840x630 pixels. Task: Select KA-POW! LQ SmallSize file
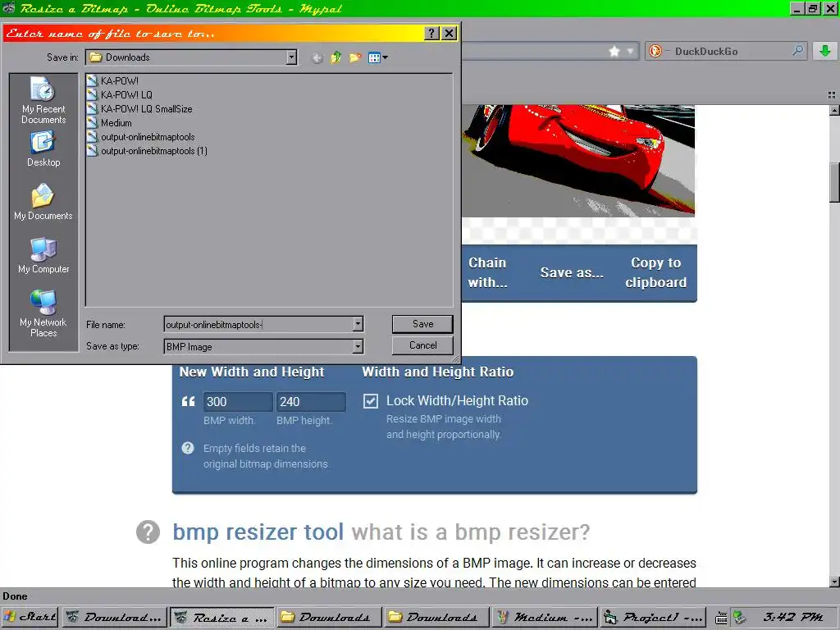click(x=146, y=109)
